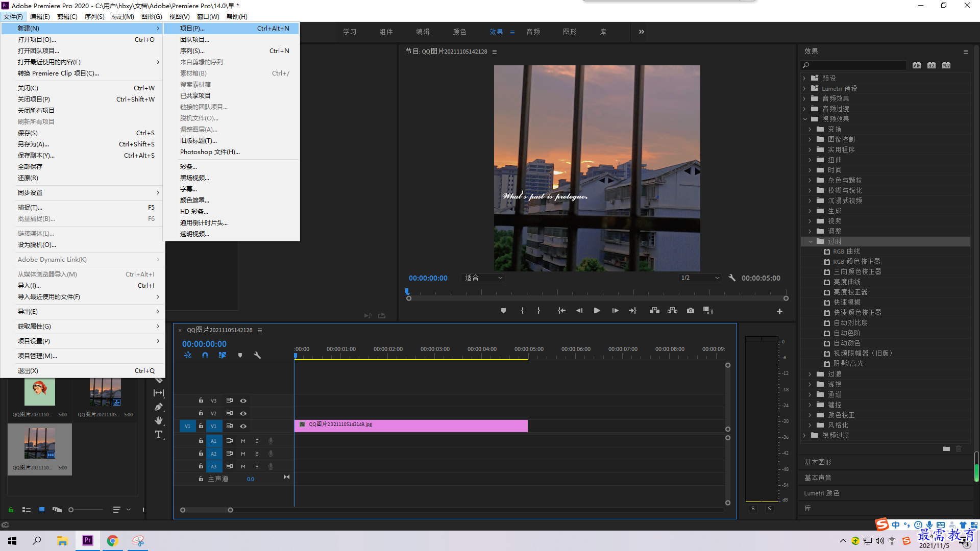Toggle Snap in timeline magnet icon
Image resolution: width=980 pixels, height=551 pixels.
tap(205, 355)
